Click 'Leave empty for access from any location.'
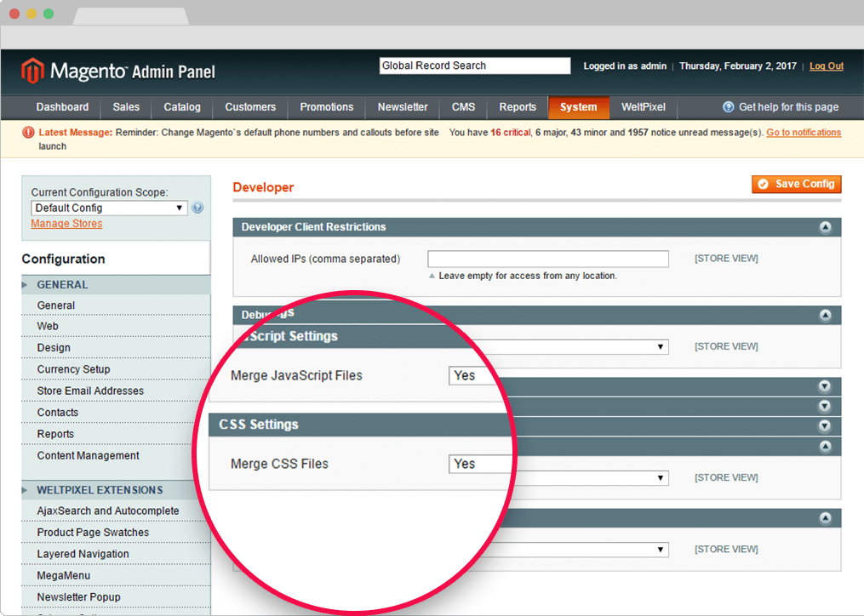Viewport: 864px width, 616px height. tap(528, 276)
